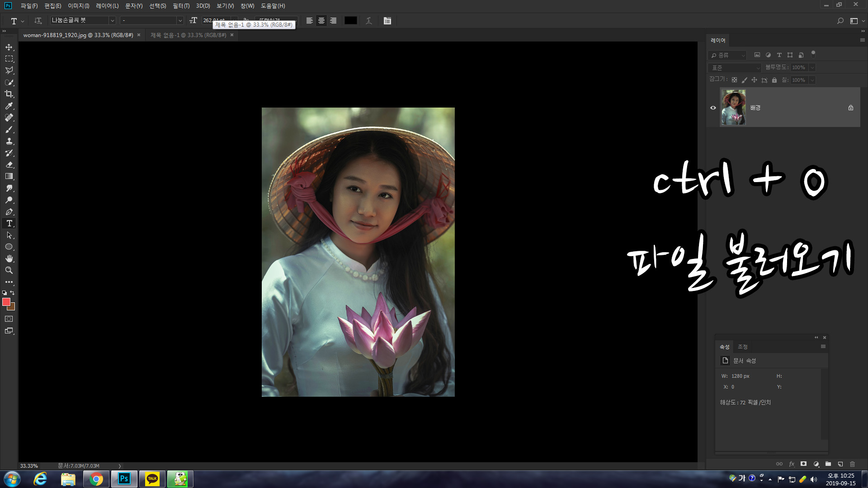
Task: Switch to the 제목 없음-1 document tab
Action: point(188,35)
